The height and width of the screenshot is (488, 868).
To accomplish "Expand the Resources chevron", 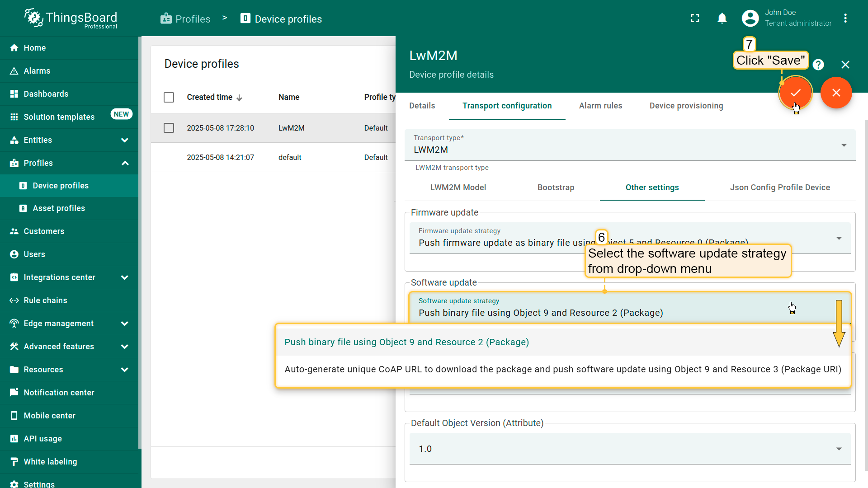I will pyautogui.click(x=125, y=370).
